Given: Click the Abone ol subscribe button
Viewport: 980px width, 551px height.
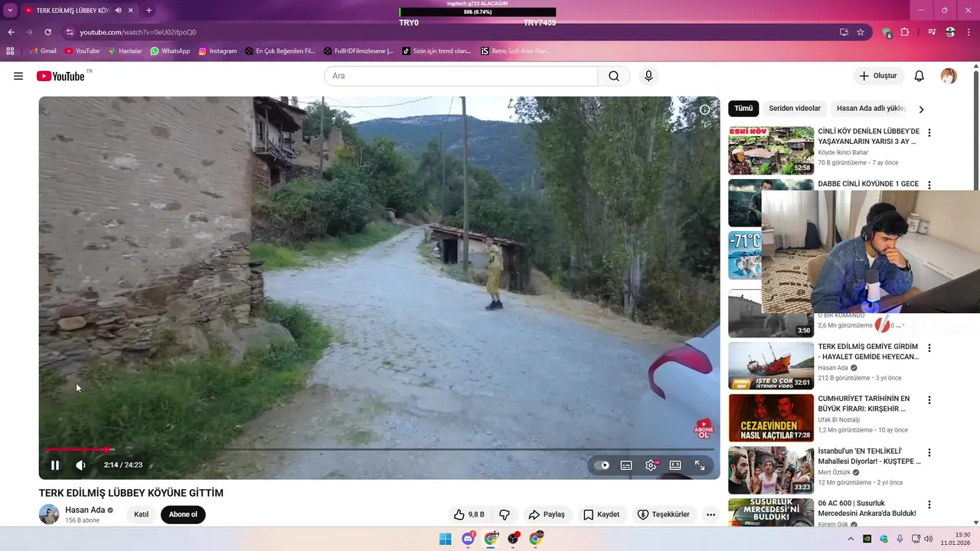Looking at the screenshot, I should tap(183, 514).
